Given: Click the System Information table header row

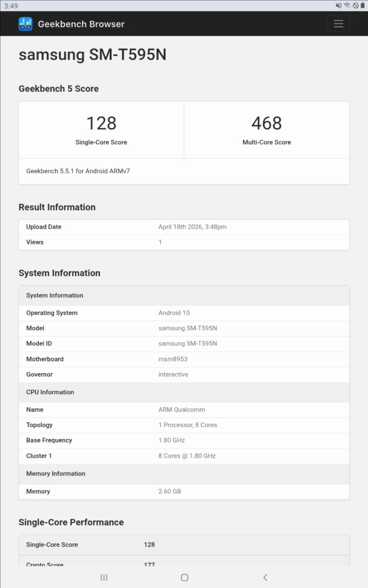Looking at the screenshot, I should (184, 296).
